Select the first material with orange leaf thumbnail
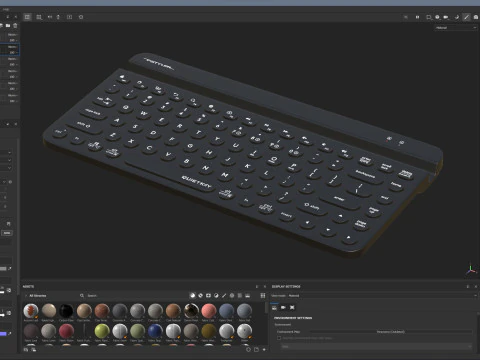The width and height of the screenshot is (480, 360). point(31,310)
